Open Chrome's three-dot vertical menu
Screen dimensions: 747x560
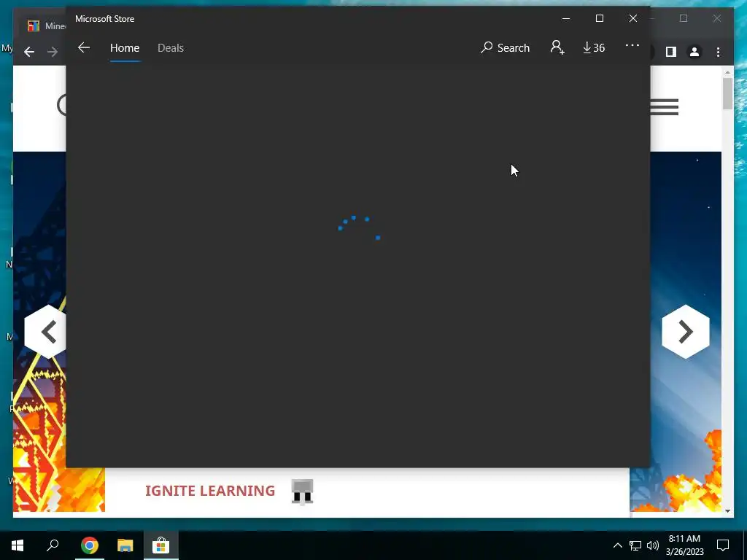(718, 52)
